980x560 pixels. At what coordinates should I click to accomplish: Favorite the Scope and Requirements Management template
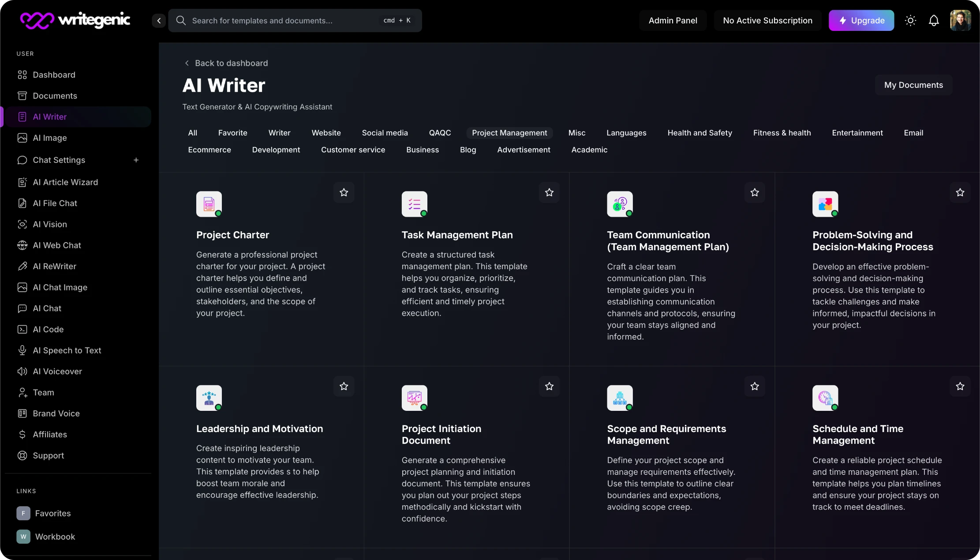click(x=755, y=386)
